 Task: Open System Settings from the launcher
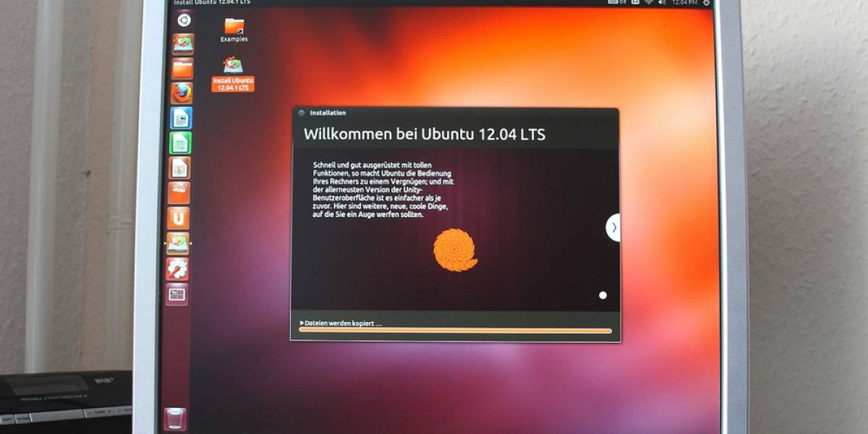click(177, 268)
